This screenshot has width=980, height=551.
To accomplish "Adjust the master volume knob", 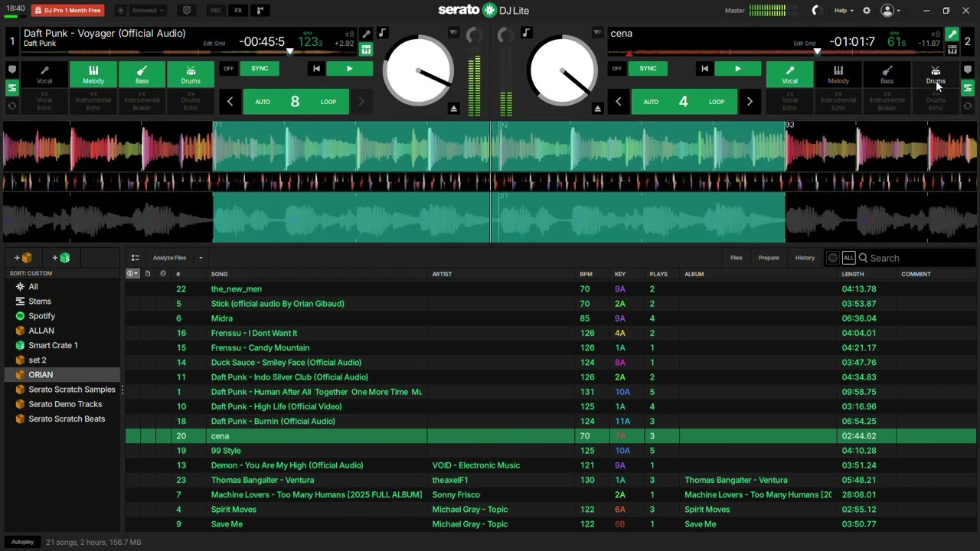I will coord(815,11).
